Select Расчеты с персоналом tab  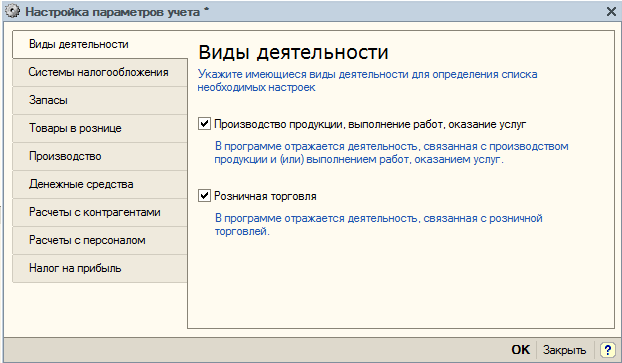(100, 240)
